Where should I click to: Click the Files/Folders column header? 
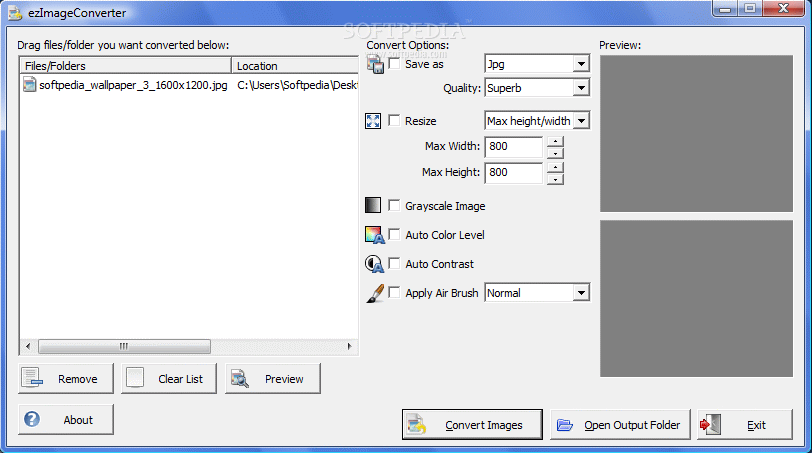tap(126, 66)
